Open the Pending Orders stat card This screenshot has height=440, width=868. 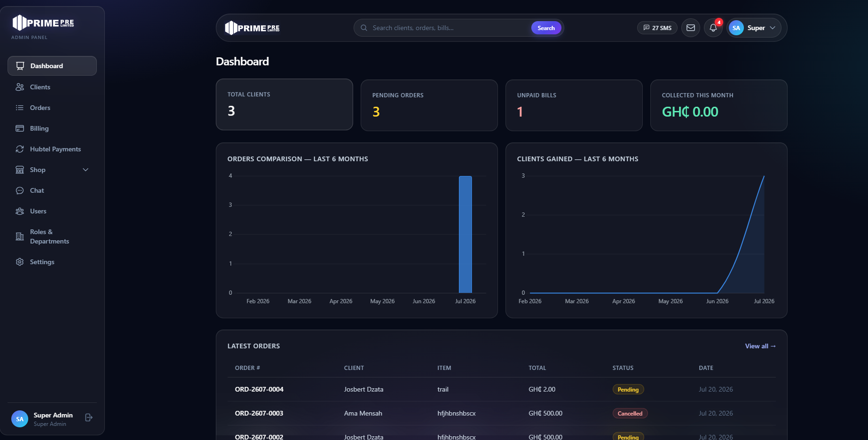point(429,105)
